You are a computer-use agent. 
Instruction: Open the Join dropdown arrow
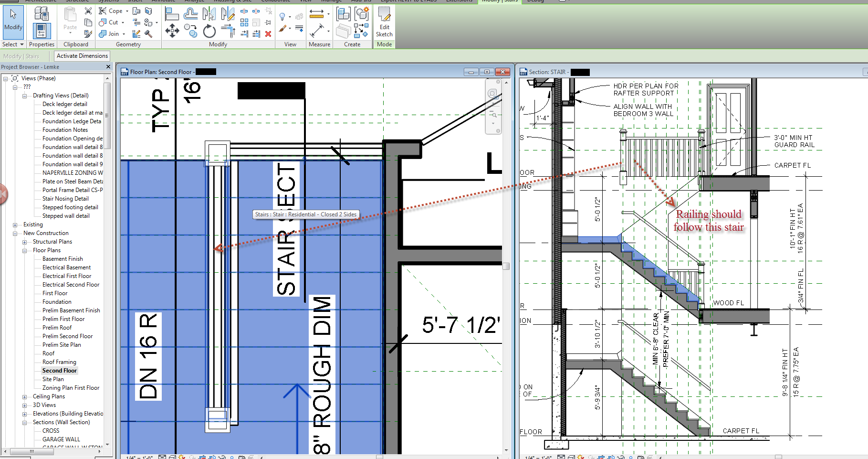124,34
